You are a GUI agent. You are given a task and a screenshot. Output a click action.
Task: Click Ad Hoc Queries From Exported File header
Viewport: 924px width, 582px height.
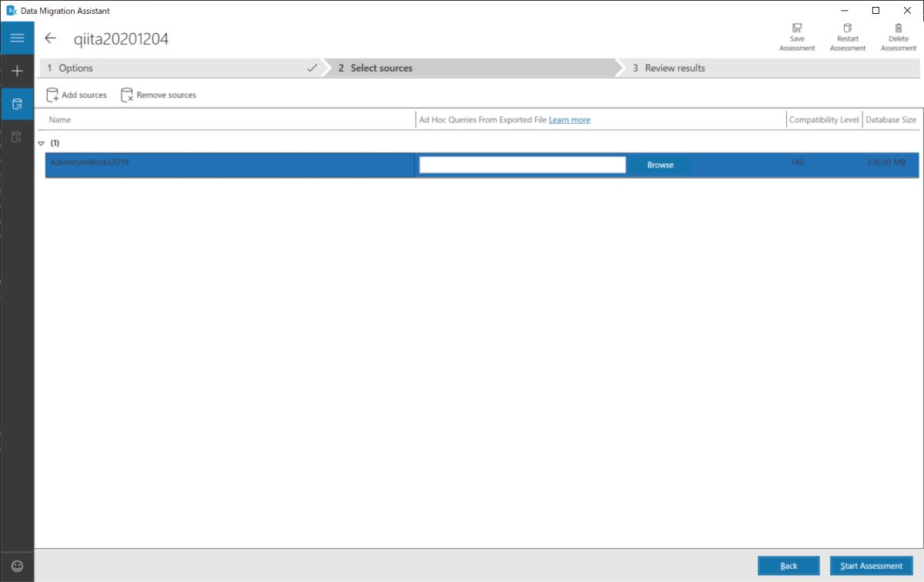(483, 120)
